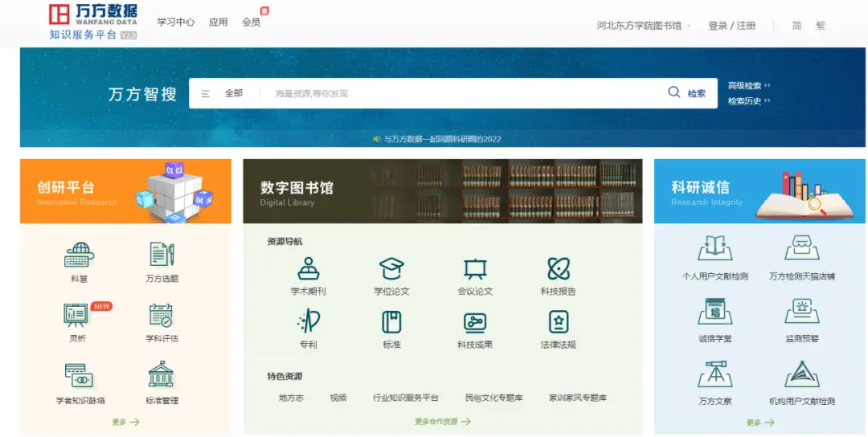The image size is (868, 437).
Task: Open the 标准管理 building icon
Action: pos(161,374)
